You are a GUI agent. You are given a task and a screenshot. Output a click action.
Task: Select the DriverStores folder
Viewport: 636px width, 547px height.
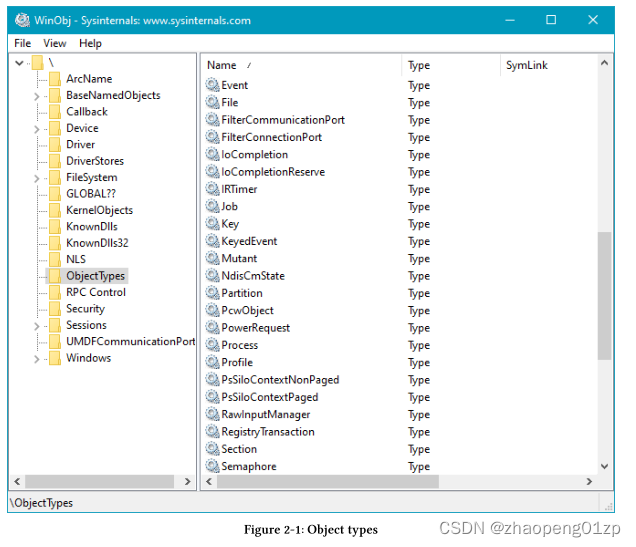coord(86,161)
